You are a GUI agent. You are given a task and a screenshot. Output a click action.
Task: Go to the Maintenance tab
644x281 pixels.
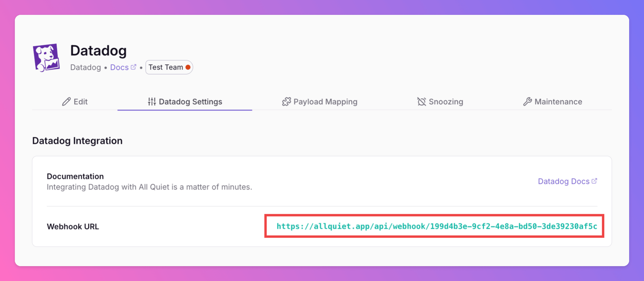tap(552, 102)
